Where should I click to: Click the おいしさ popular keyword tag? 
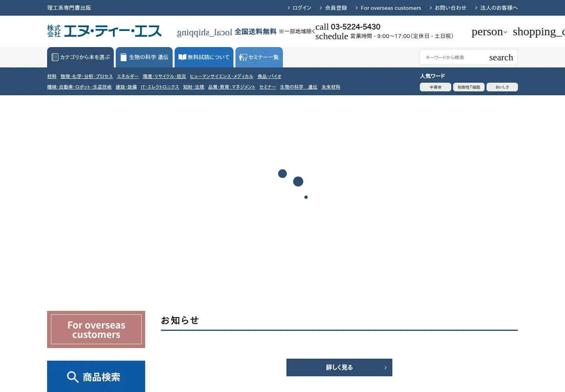point(502,87)
